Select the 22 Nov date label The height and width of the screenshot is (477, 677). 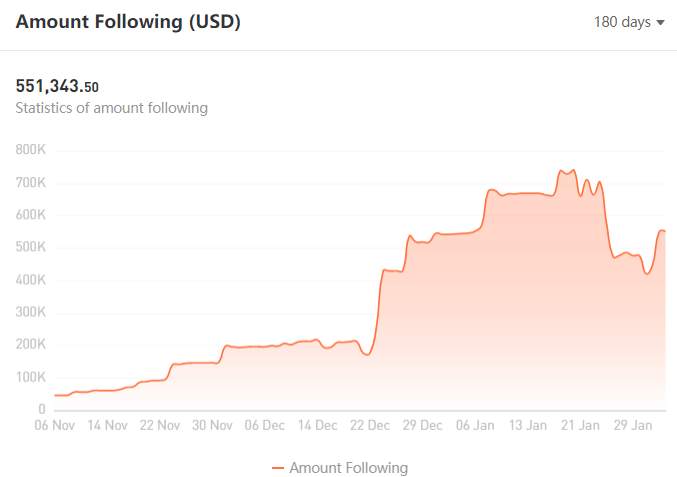pos(160,425)
